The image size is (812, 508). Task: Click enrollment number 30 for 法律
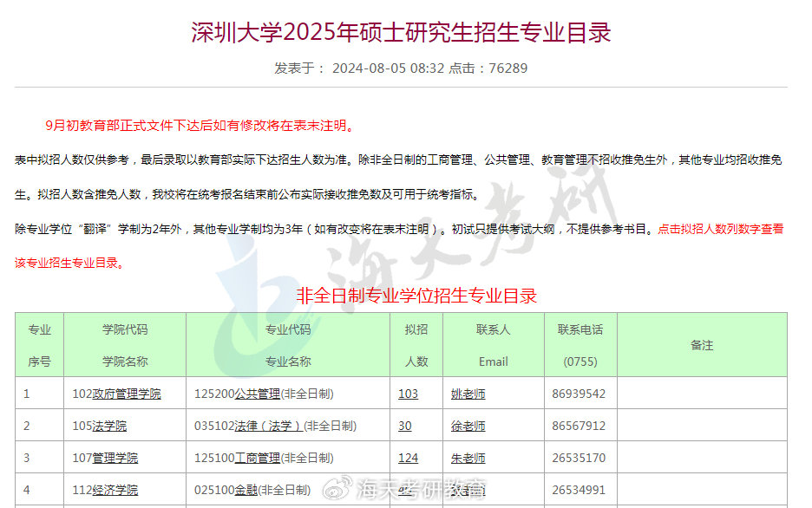point(405,426)
